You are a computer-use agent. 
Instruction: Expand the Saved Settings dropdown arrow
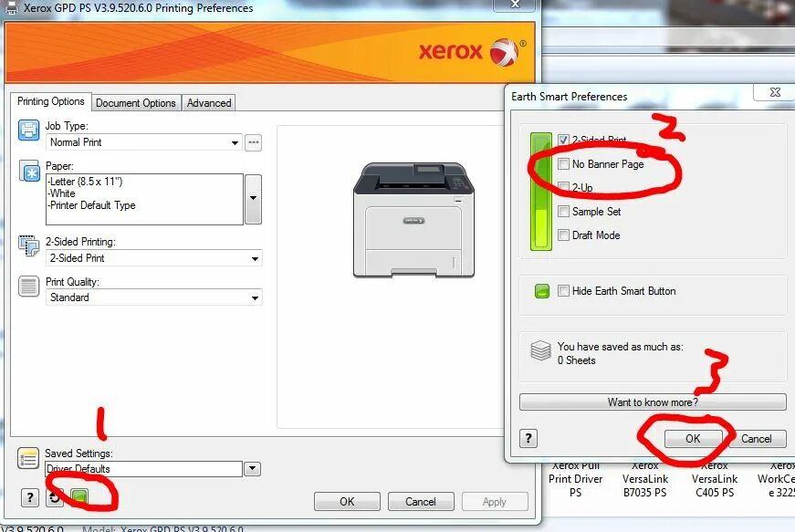click(253, 469)
